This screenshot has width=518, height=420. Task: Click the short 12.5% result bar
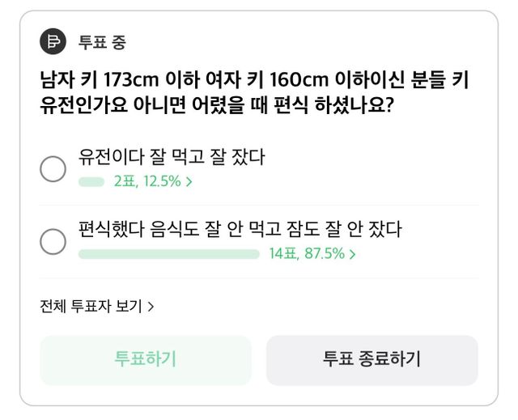pos(91,182)
